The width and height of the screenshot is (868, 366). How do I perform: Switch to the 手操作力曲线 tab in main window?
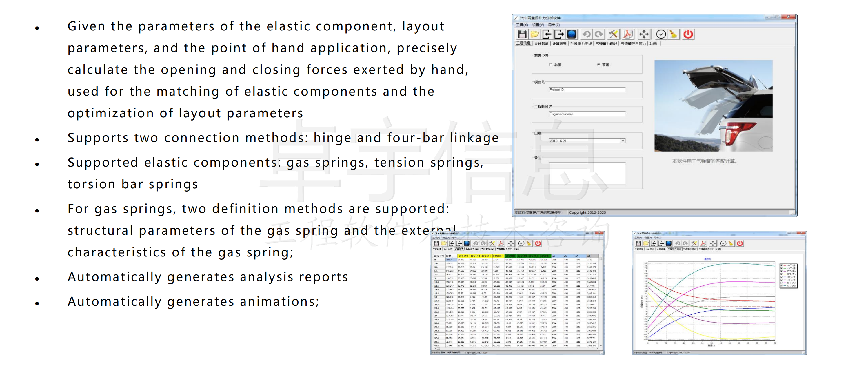[x=581, y=43]
